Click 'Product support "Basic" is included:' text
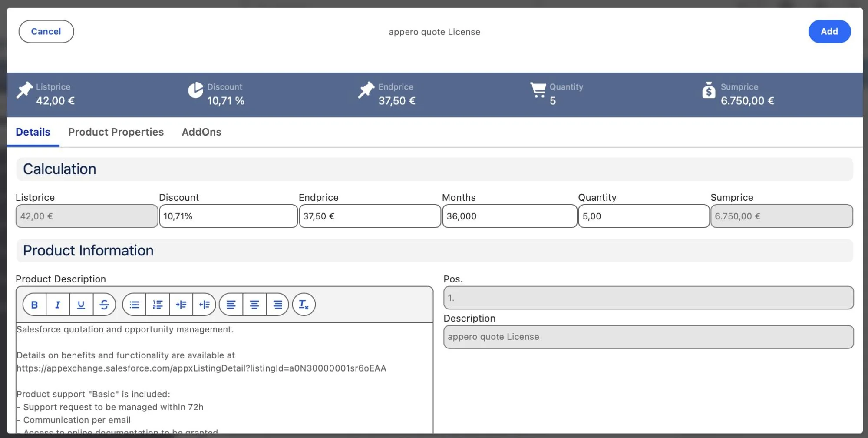 [x=93, y=395]
